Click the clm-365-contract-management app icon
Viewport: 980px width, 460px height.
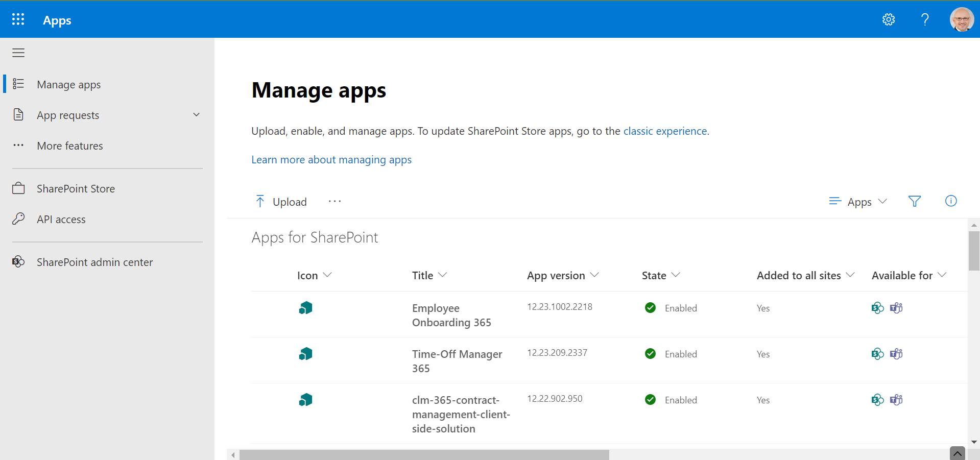point(305,400)
